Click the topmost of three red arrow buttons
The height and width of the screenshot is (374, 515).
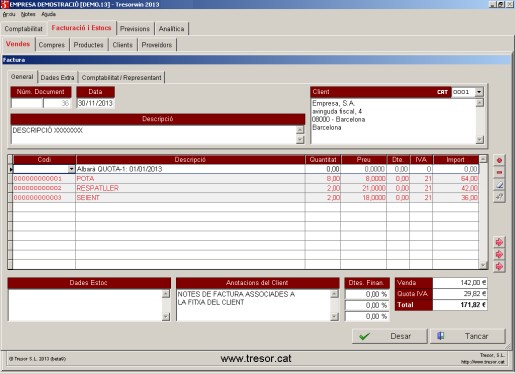click(499, 242)
